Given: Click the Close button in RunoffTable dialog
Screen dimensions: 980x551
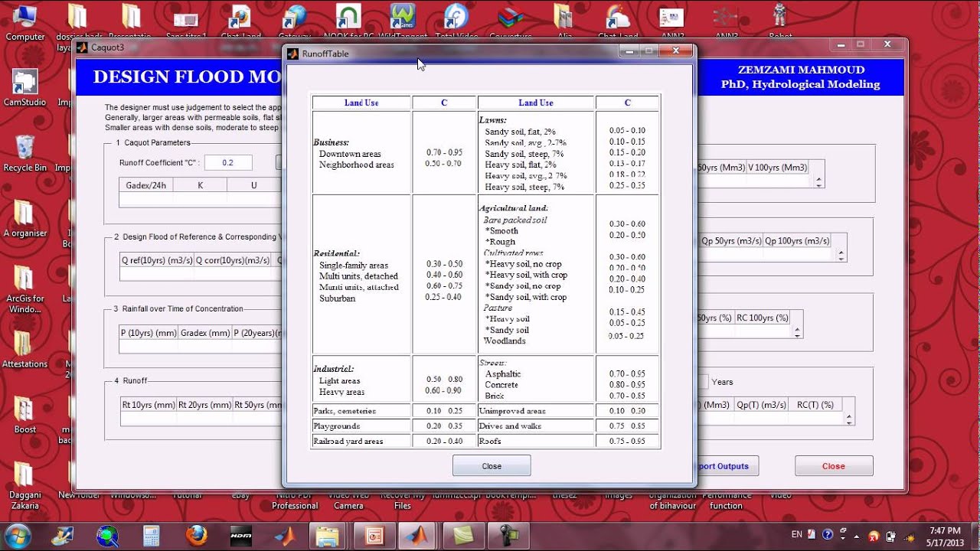Looking at the screenshot, I should tap(492, 465).
